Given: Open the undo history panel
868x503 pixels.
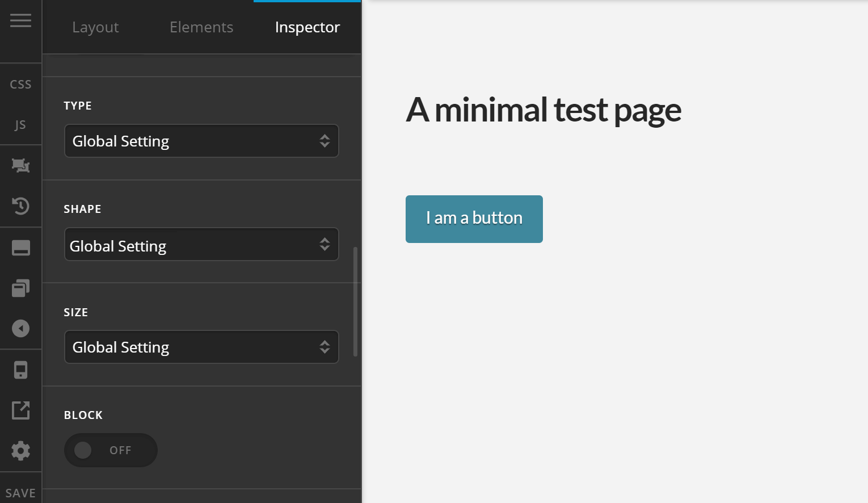Looking at the screenshot, I should (x=21, y=206).
